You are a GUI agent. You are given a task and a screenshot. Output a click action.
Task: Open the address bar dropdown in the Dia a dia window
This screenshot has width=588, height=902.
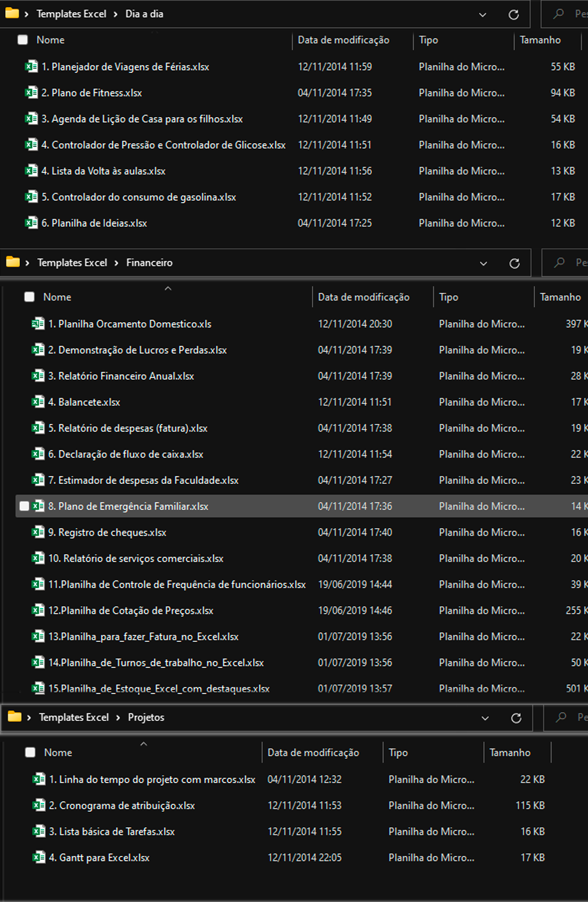click(x=483, y=13)
